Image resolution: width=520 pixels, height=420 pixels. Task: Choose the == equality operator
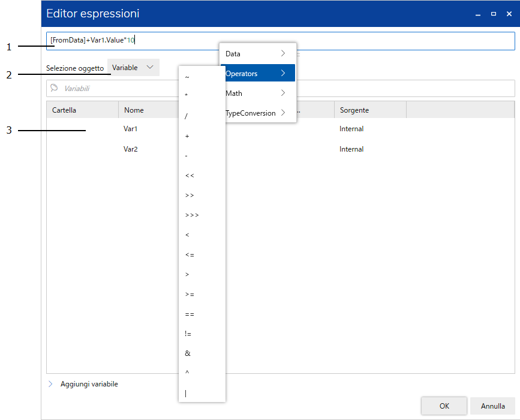pos(190,315)
